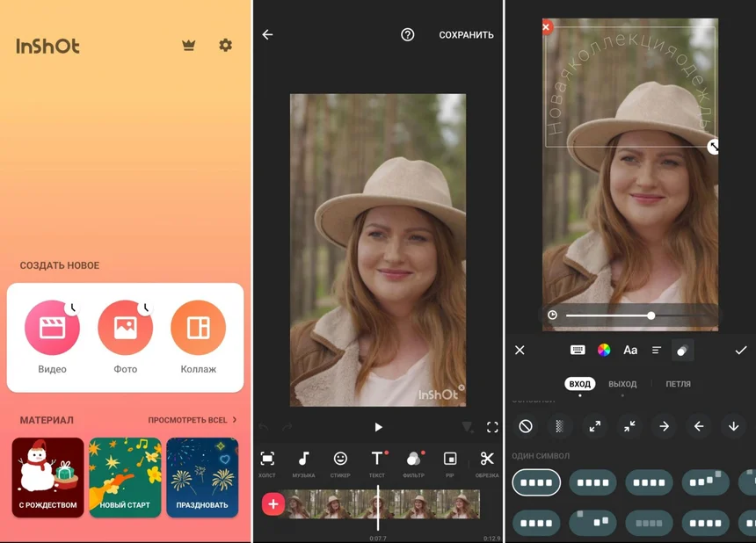The width and height of the screenshot is (756, 543).
Task: Open the text color wheel
Action: pyautogui.click(x=604, y=351)
